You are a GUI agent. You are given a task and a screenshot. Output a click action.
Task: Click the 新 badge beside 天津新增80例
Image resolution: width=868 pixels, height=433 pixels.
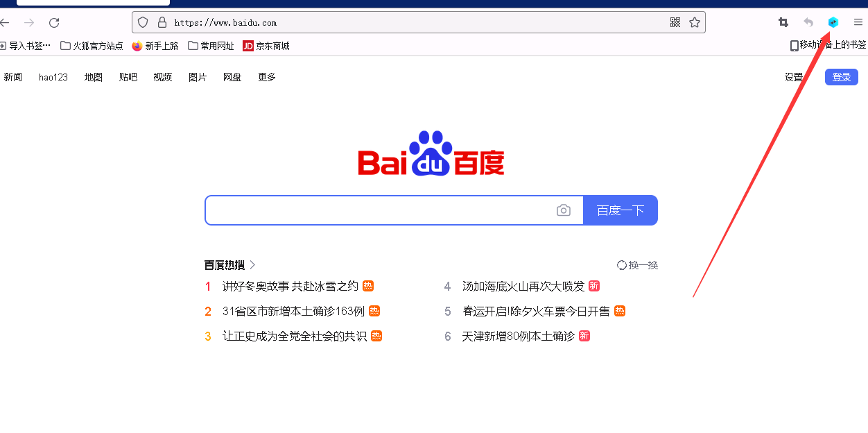point(584,336)
